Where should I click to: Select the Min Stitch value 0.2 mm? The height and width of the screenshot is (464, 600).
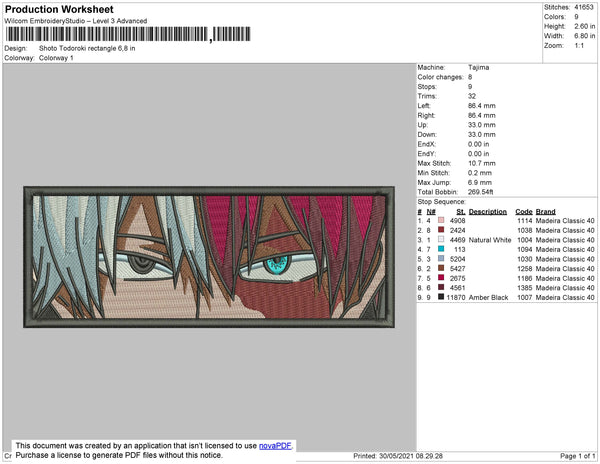[x=479, y=173]
